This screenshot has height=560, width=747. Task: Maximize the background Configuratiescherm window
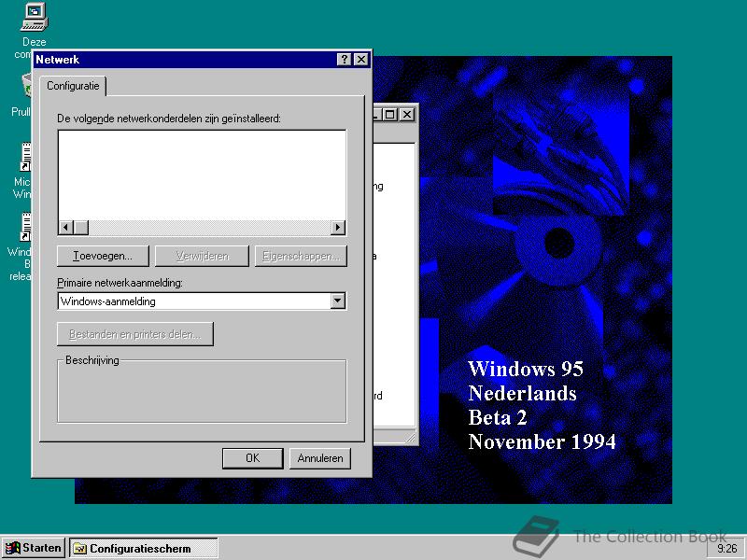(390, 115)
